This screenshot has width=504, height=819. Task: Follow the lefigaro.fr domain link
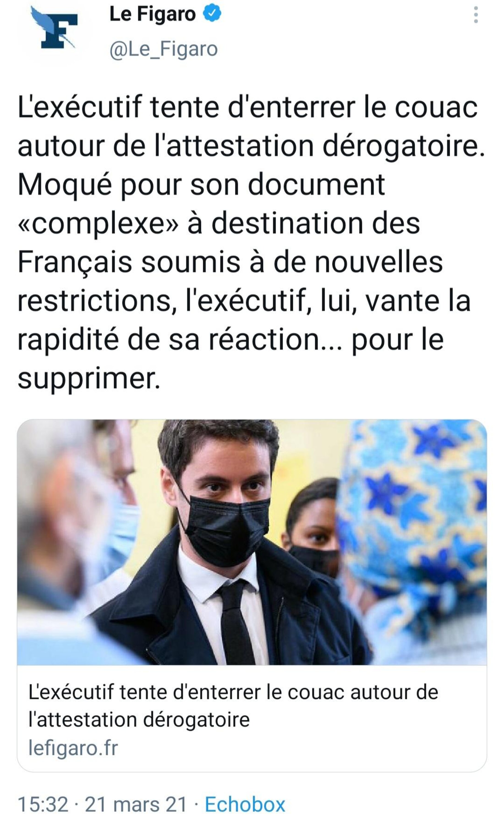[73, 749]
